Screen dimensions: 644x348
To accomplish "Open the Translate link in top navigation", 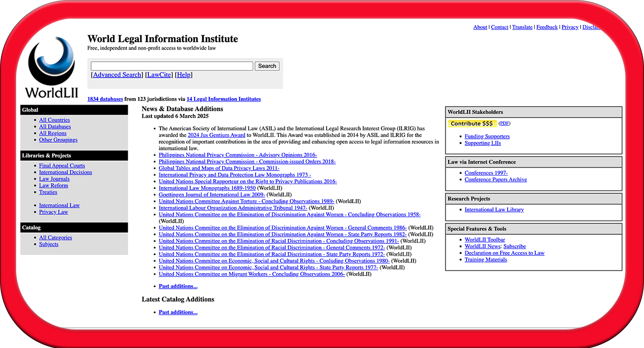I will click(x=522, y=27).
